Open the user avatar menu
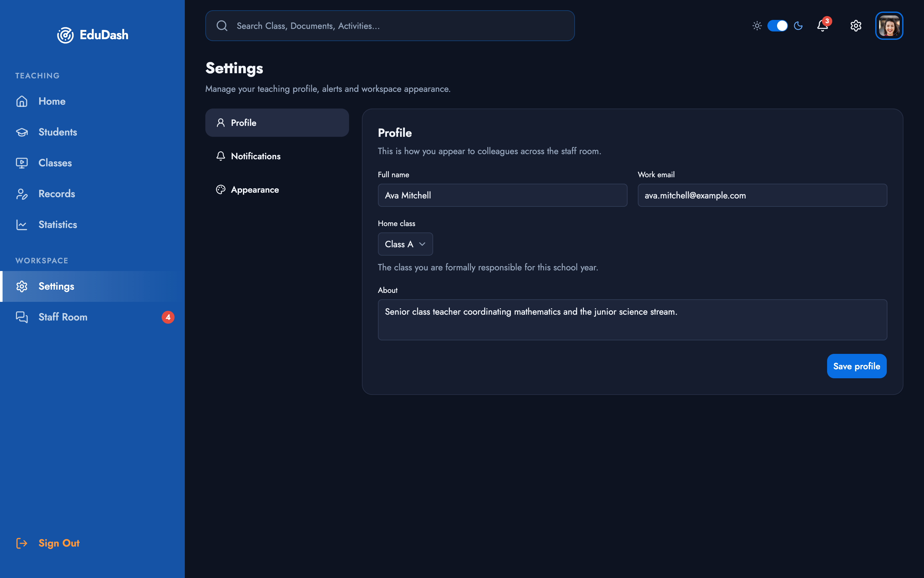Screen dimensions: 924x578 tap(889, 26)
